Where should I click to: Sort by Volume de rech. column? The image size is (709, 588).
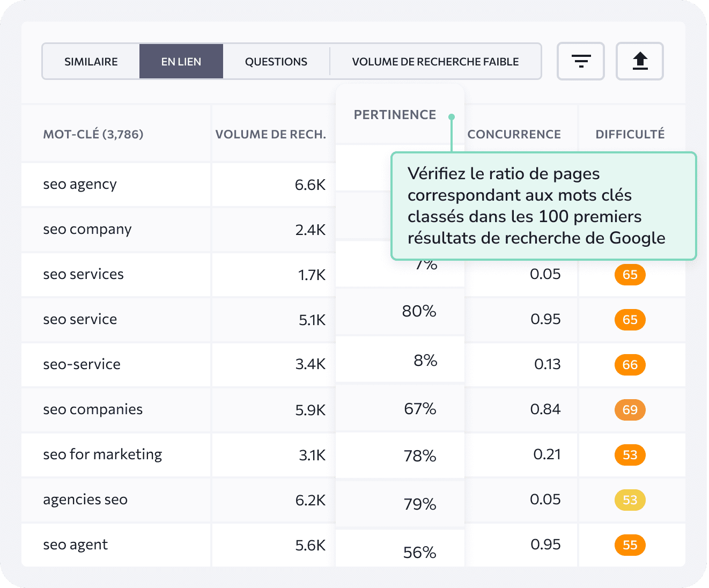(270, 134)
